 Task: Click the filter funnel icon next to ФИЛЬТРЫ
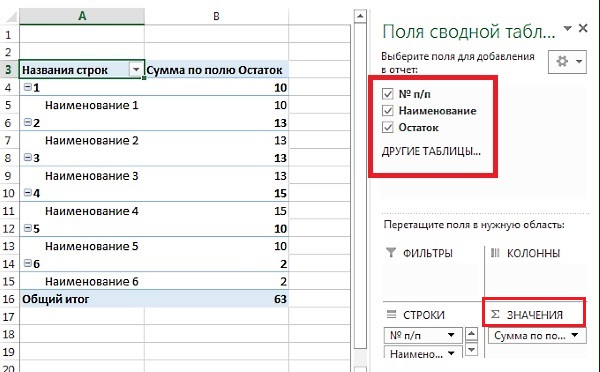[x=391, y=253]
